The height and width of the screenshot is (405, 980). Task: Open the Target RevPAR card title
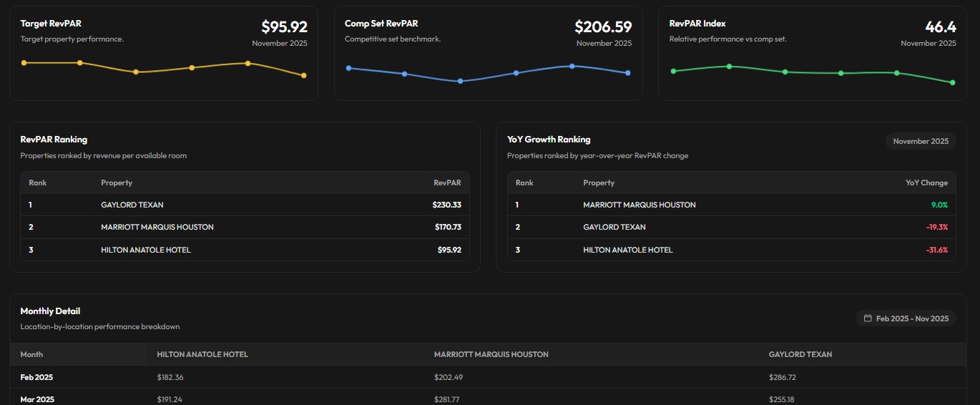pos(51,24)
